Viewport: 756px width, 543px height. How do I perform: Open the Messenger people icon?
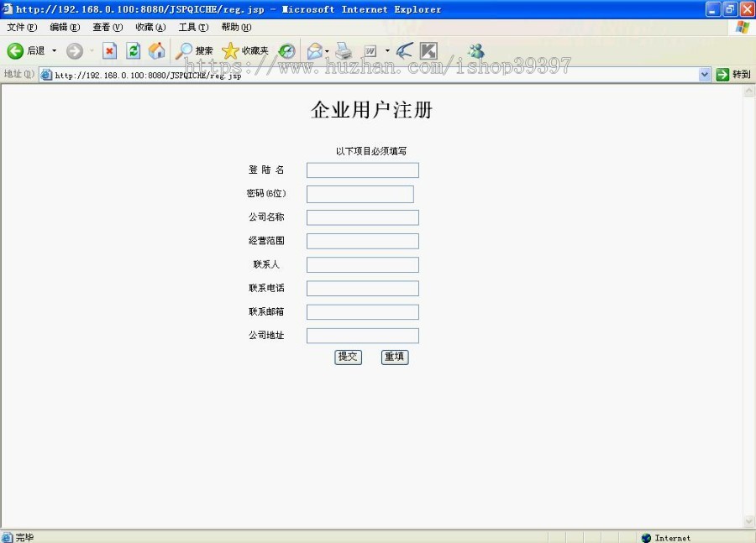pos(476,50)
